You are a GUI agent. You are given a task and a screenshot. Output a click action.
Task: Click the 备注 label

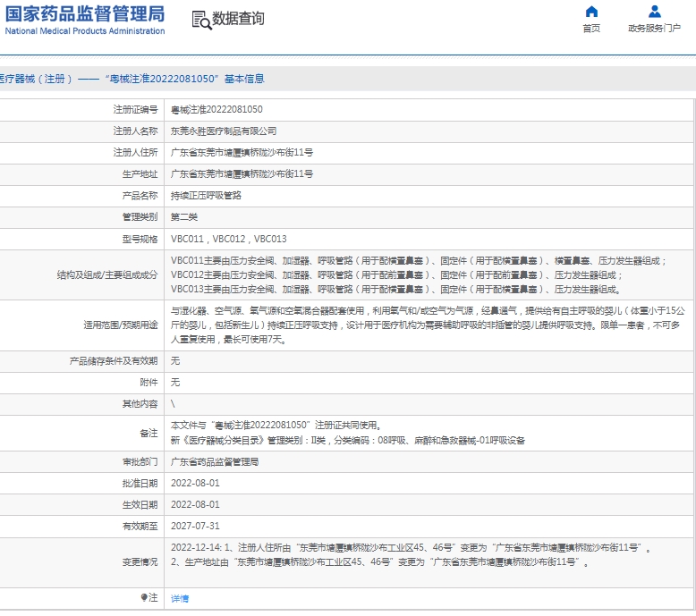(149, 433)
